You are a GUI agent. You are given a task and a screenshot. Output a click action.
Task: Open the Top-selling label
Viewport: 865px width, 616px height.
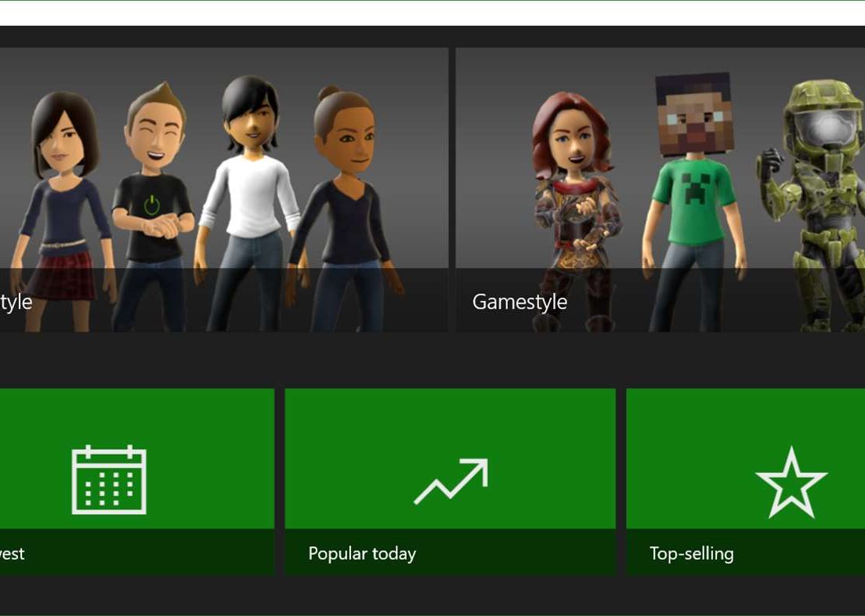coord(692,553)
